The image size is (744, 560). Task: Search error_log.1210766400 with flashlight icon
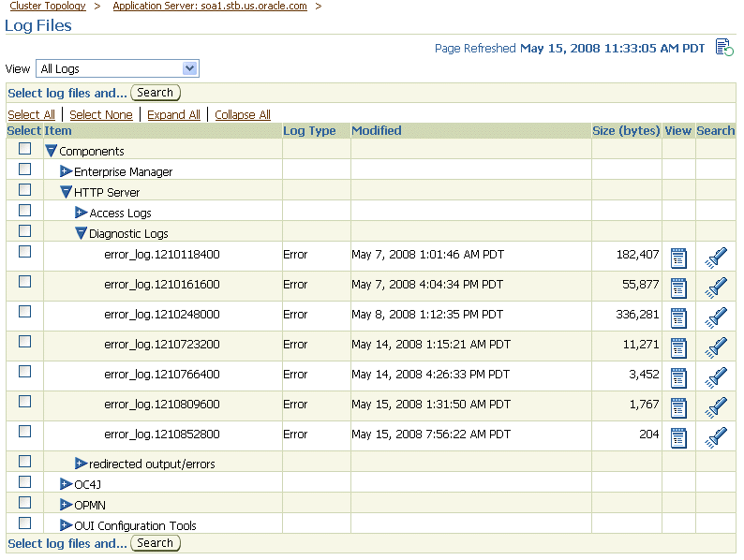tap(716, 377)
